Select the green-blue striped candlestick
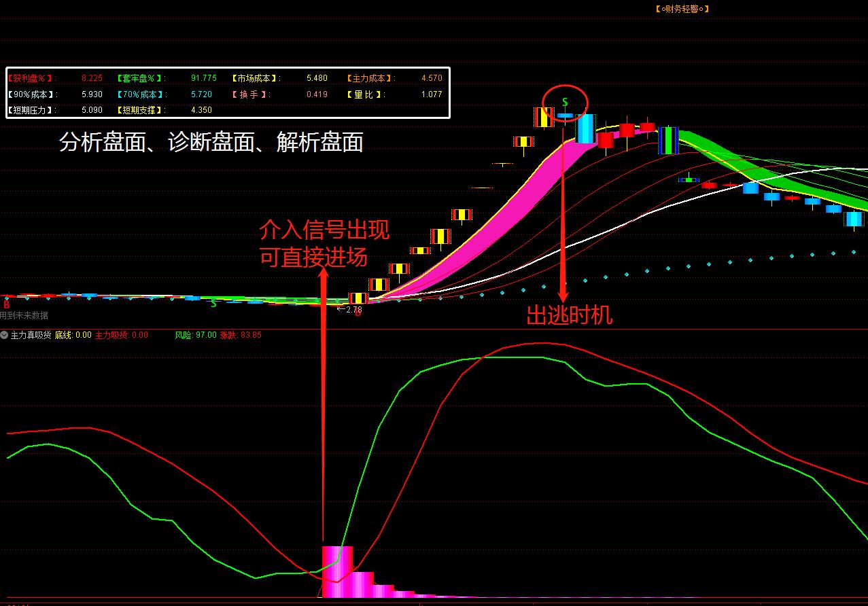868x606 pixels. (669, 141)
